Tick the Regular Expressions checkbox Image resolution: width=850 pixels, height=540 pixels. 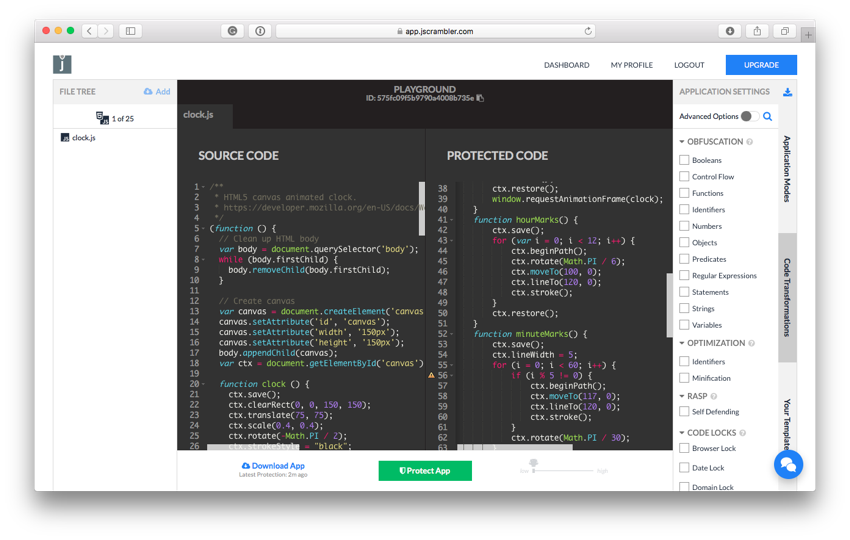pos(684,275)
